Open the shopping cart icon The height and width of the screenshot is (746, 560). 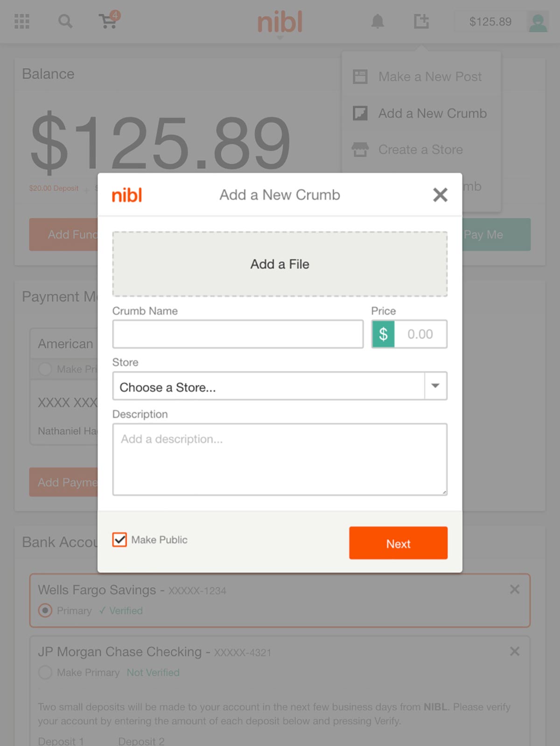coord(109,20)
